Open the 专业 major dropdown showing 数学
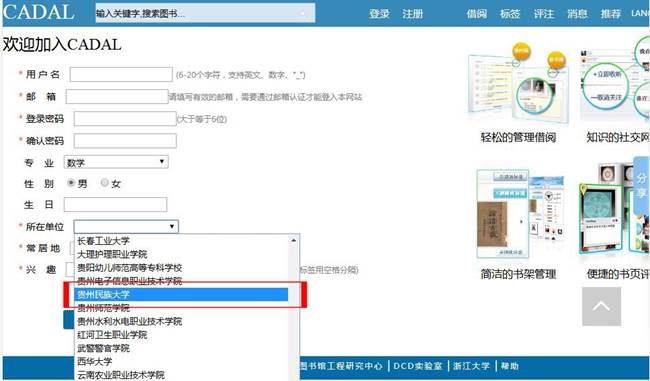Image resolution: width=650 pixels, height=381 pixels. click(x=116, y=162)
